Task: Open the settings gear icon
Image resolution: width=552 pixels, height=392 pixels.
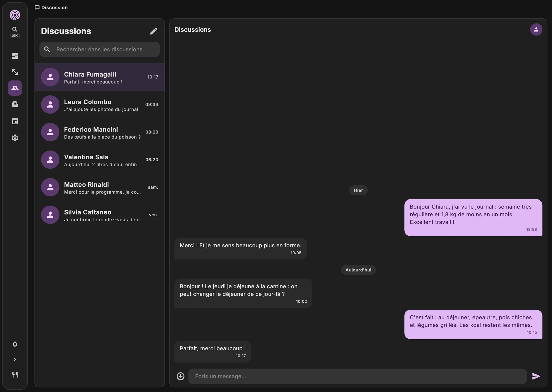Action: pyautogui.click(x=15, y=138)
